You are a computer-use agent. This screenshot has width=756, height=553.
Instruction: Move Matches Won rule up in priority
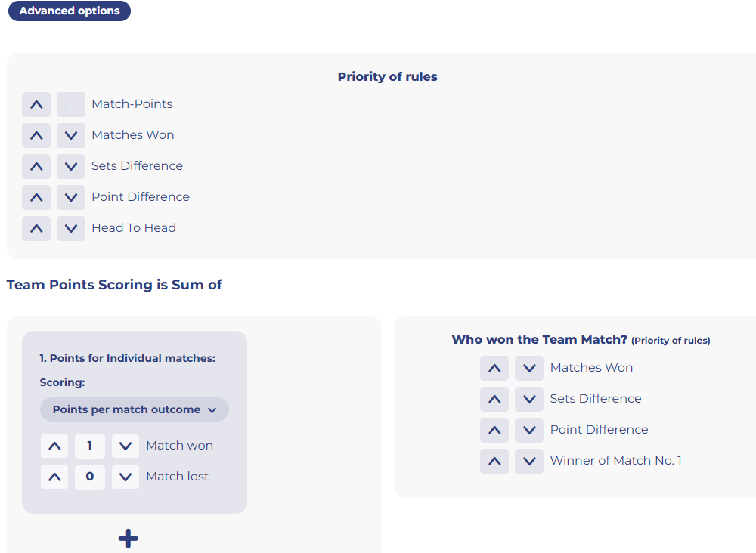(36, 135)
